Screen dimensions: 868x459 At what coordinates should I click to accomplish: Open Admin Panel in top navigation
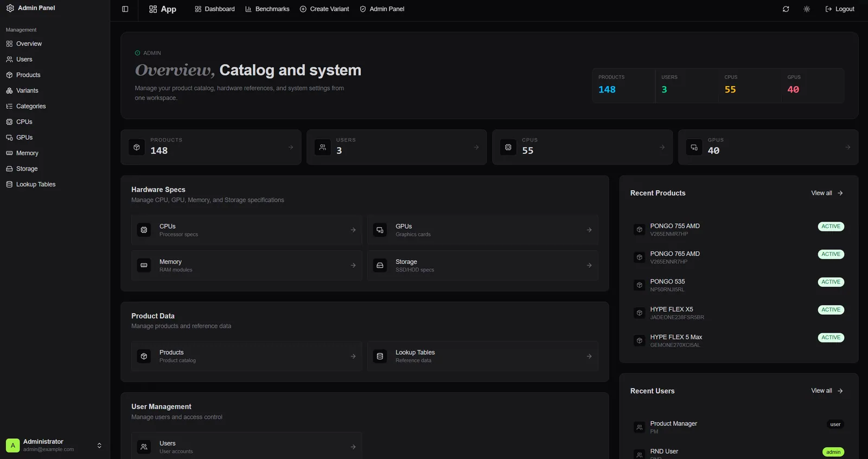point(382,9)
